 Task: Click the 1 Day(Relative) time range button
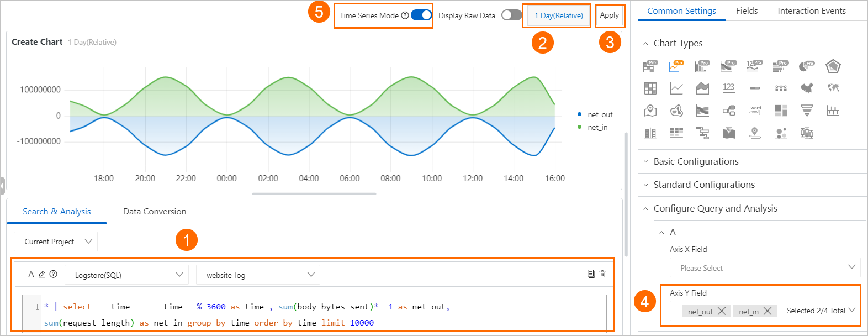click(x=558, y=15)
